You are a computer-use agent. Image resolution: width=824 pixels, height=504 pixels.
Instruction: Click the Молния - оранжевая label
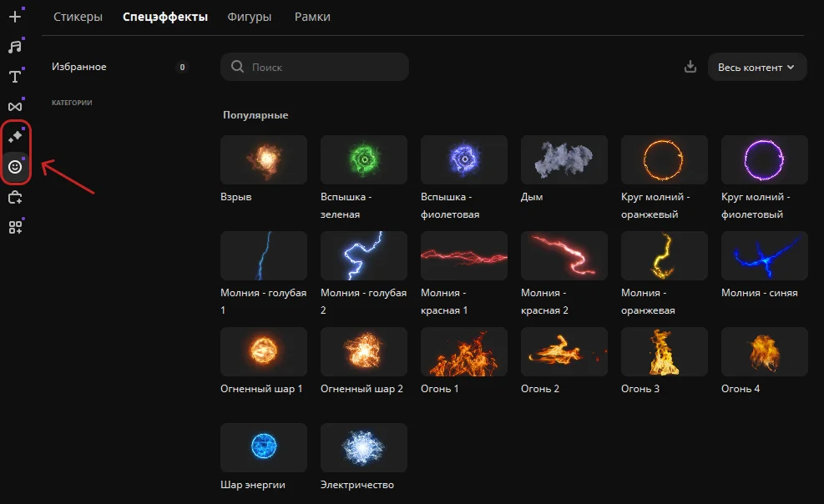click(x=648, y=301)
